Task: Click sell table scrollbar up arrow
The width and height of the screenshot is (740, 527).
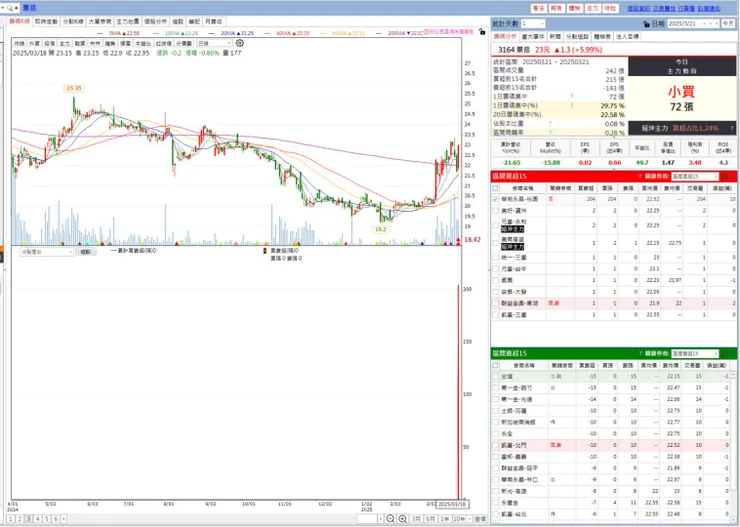Action: (x=733, y=375)
